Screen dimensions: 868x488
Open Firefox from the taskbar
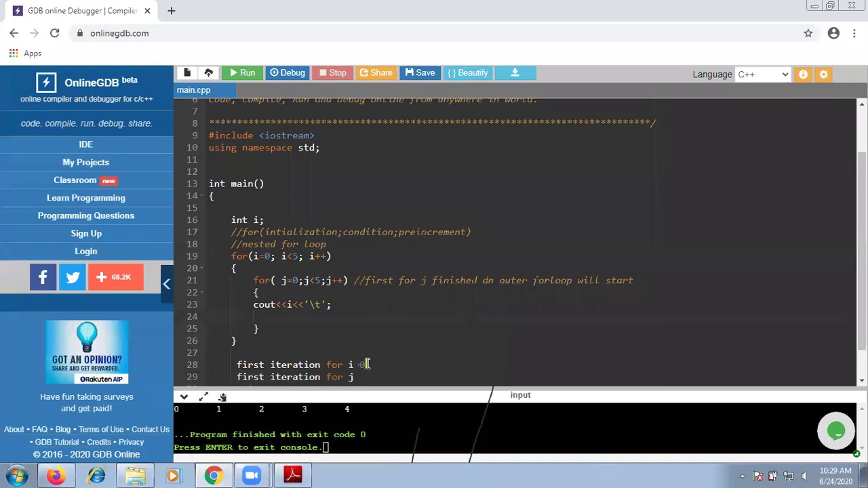[56, 476]
